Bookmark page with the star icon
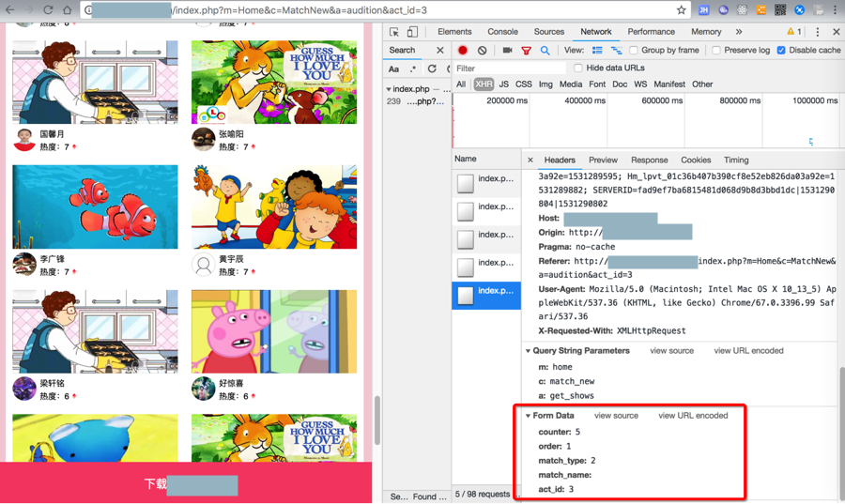This screenshot has height=504, width=845. [x=682, y=9]
